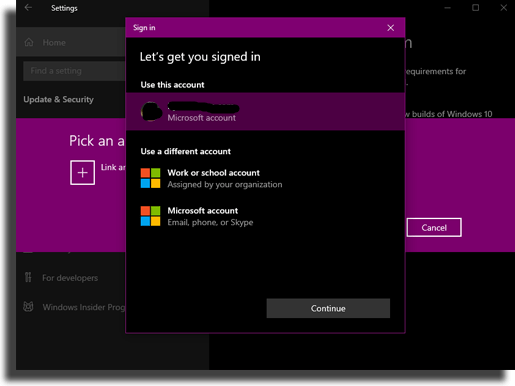
Task: Click Cancel in the Pick an account panel
Action: click(x=434, y=228)
